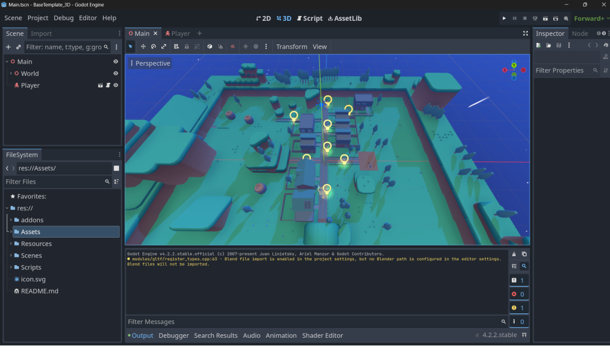Hide the World node in the Scene tree
Image resolution: width=610 pixels, height=364 pixels.
point(115,73)
